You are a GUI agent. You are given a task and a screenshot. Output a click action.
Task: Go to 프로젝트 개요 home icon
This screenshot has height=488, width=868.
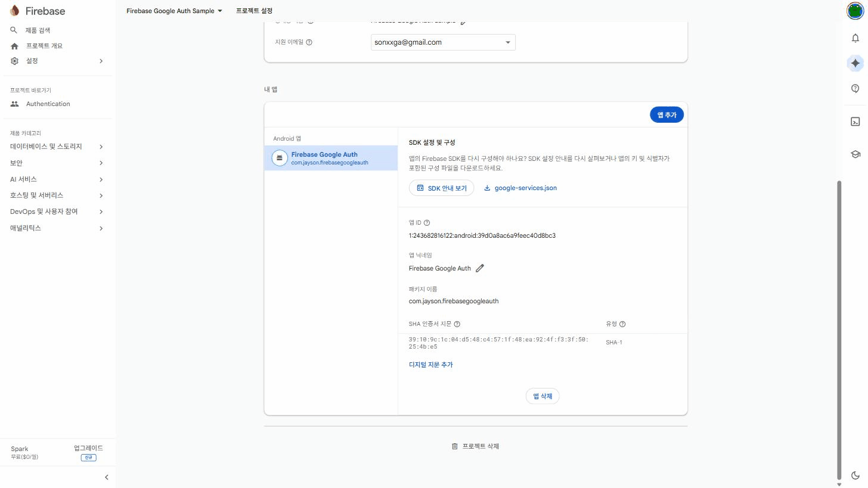tap(14, 46)
